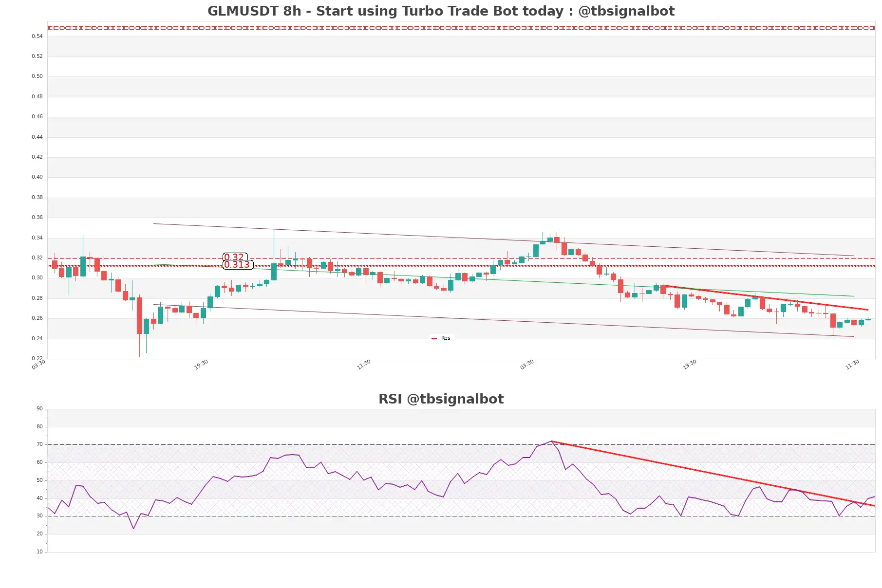Click the red resistance trendline on price chart
882x588 pixels.
tap(766, 298)
